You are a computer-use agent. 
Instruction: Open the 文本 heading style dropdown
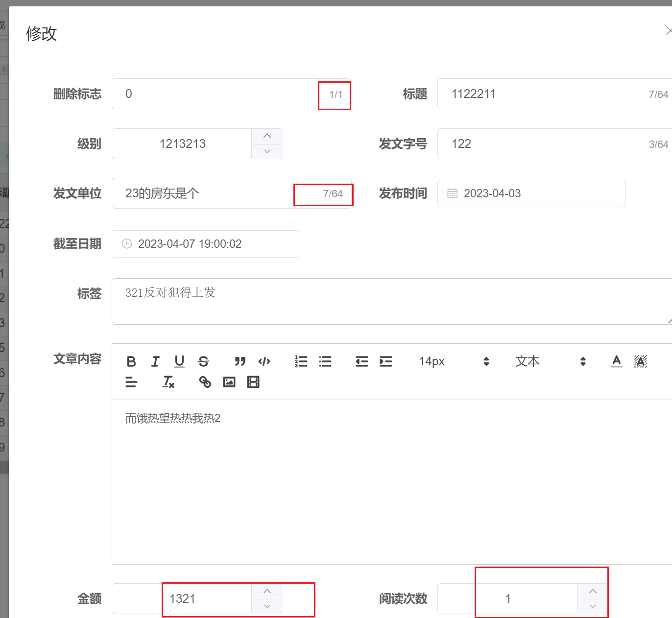551,361
